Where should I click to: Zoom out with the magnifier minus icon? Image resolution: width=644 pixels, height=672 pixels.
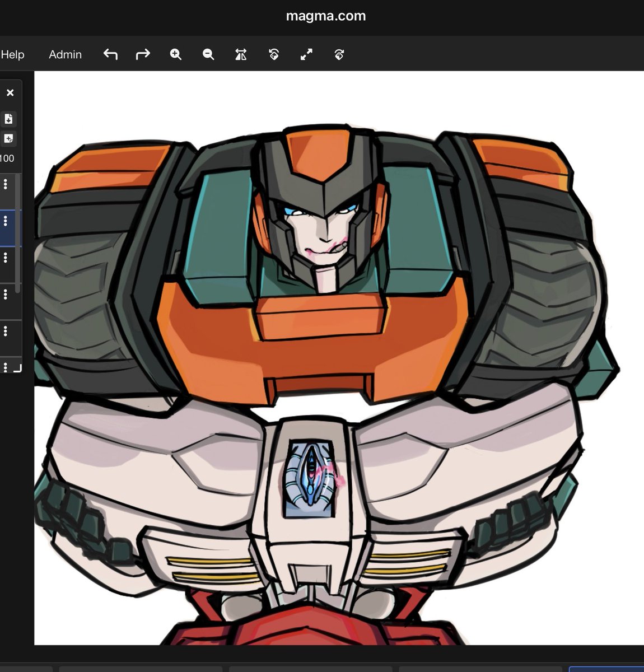(x=208, y=54)
